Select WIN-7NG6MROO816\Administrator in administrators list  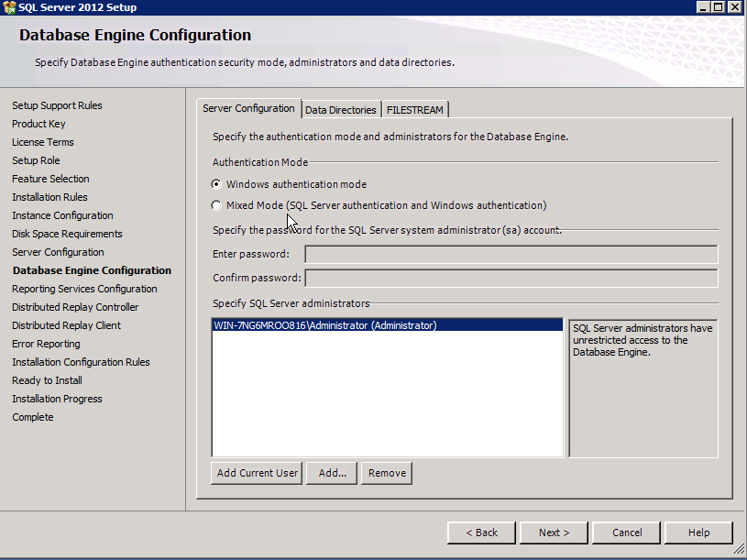[388, 325]
